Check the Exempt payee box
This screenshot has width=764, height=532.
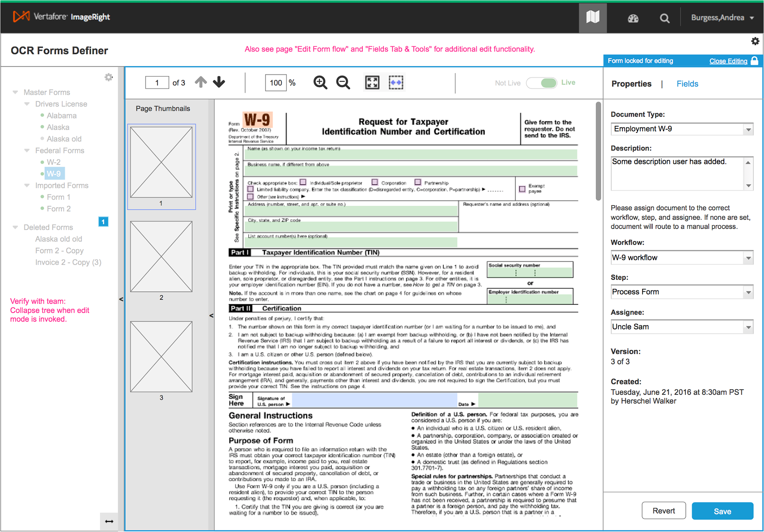pos(522,189)
